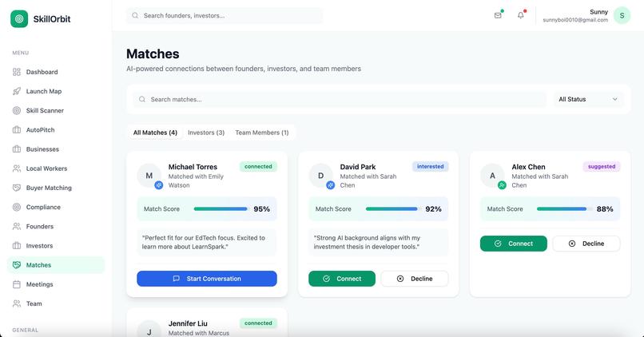This screenshot has height=337, width=644.
Task: Click the Compliance target icon
Action: (17, 207)
